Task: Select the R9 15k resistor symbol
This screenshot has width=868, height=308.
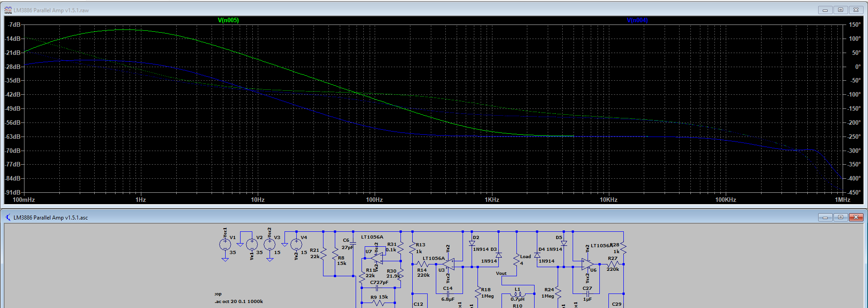Action: [x=377, y=303]
